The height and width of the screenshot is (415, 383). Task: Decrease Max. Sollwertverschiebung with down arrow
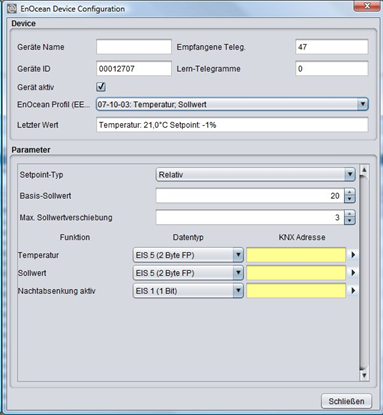[349, 221]
